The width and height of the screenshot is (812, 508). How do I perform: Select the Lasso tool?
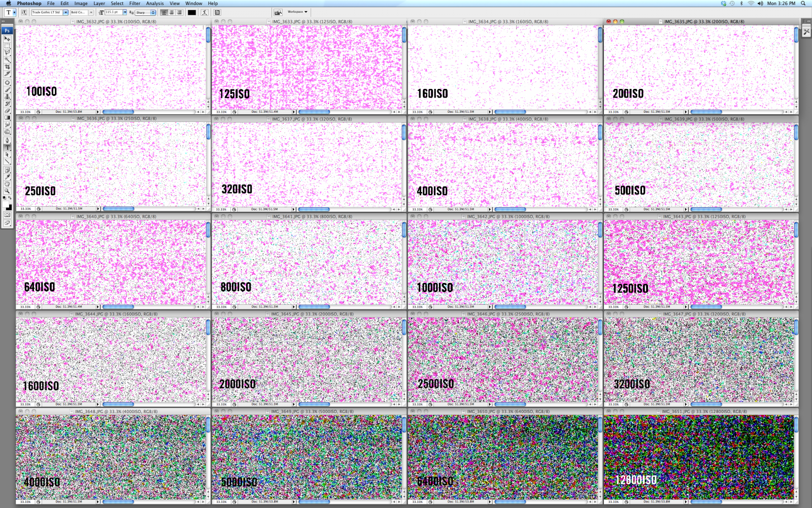coord(8,53)
